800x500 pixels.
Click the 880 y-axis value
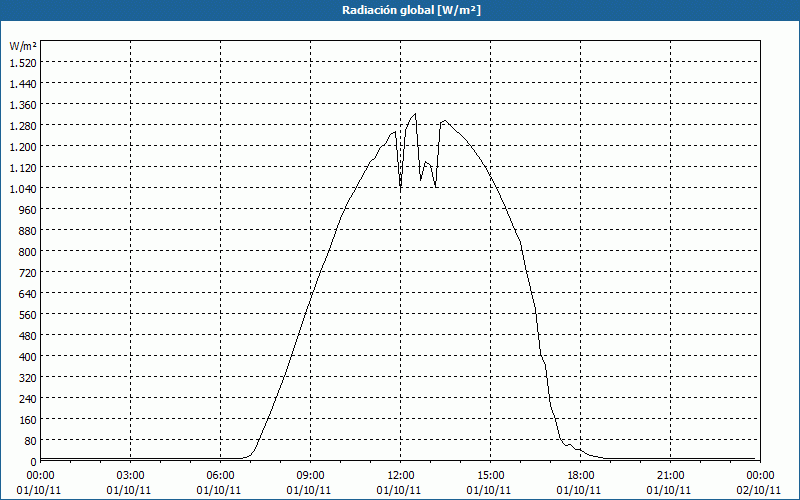(29, 231)
